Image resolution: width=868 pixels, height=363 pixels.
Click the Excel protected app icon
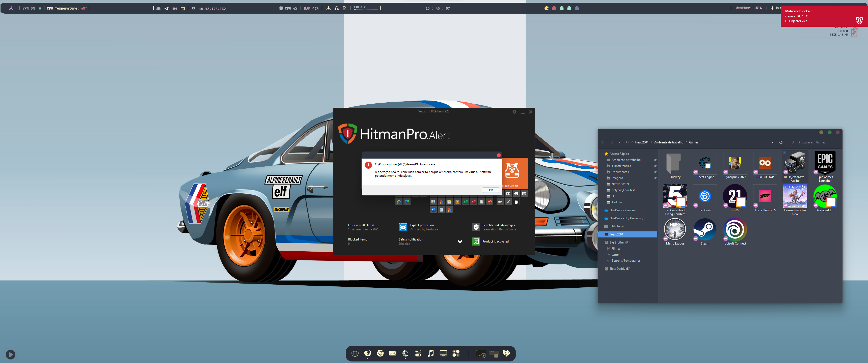pyautogui.click(x=465, y=202)
